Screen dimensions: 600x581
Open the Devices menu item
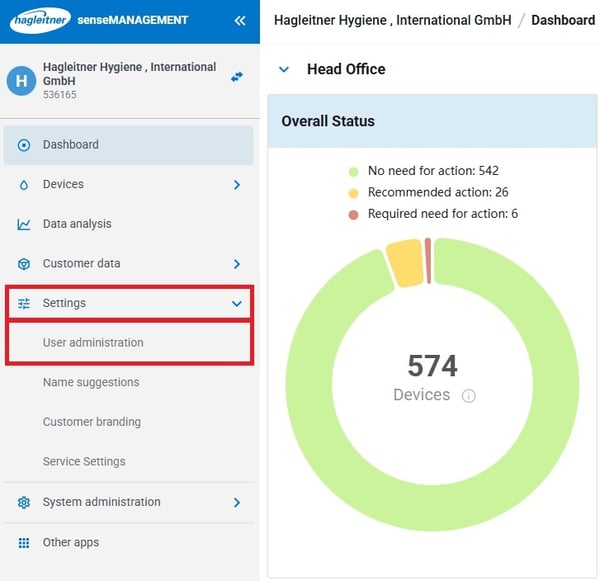(128, 185)
